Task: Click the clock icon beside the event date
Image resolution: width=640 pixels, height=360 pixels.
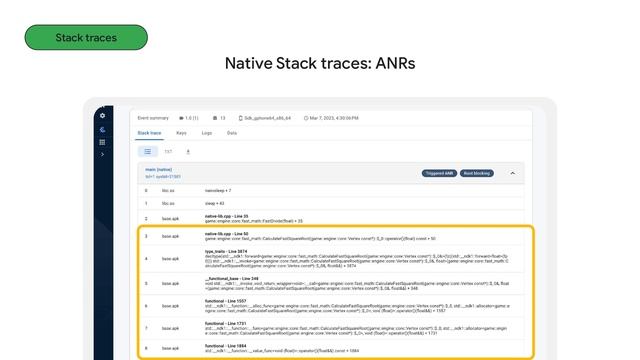Action: (306, 118)
